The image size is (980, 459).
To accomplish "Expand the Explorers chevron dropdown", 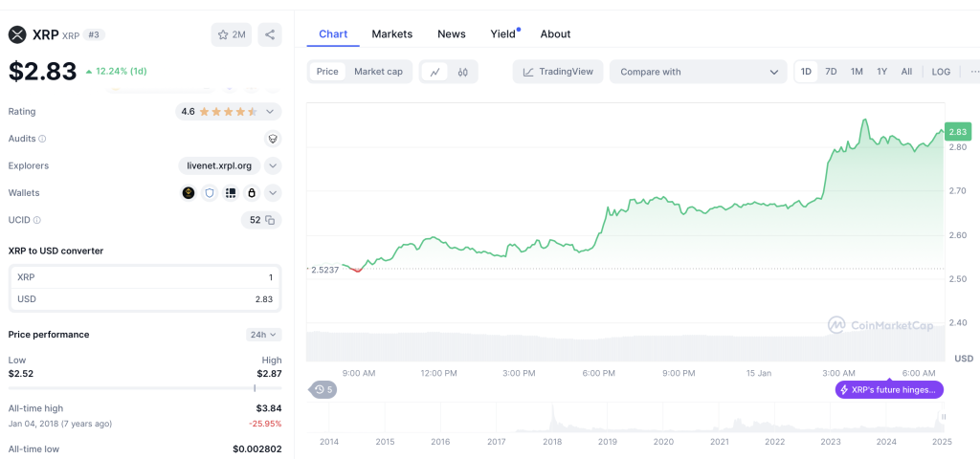I will pos(273,166).
